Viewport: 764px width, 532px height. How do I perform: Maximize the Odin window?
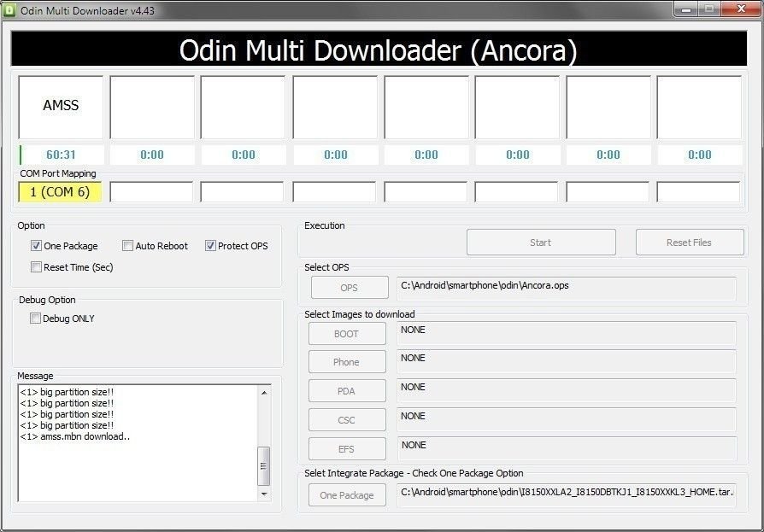709,9
